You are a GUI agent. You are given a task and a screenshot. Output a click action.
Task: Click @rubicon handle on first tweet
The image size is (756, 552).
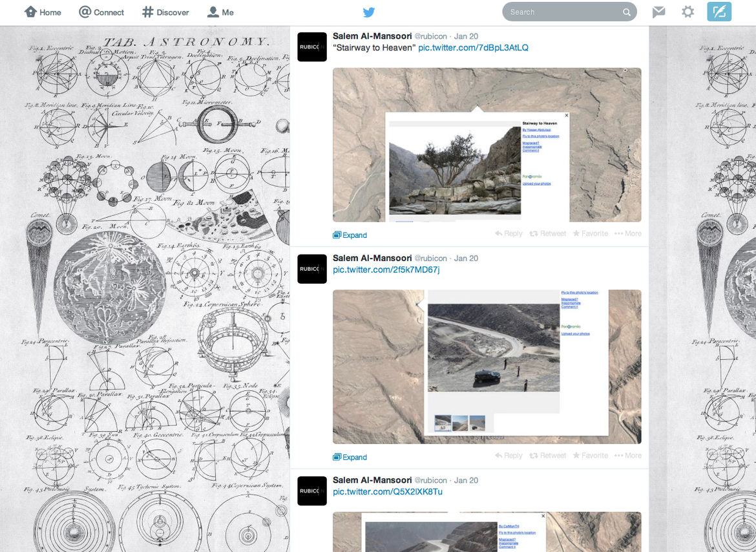[x=430, y=36]
